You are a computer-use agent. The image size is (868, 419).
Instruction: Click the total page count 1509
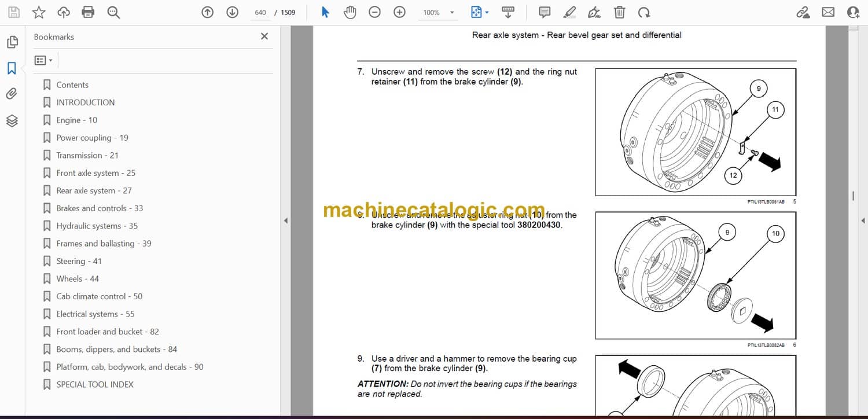point(288,13)
